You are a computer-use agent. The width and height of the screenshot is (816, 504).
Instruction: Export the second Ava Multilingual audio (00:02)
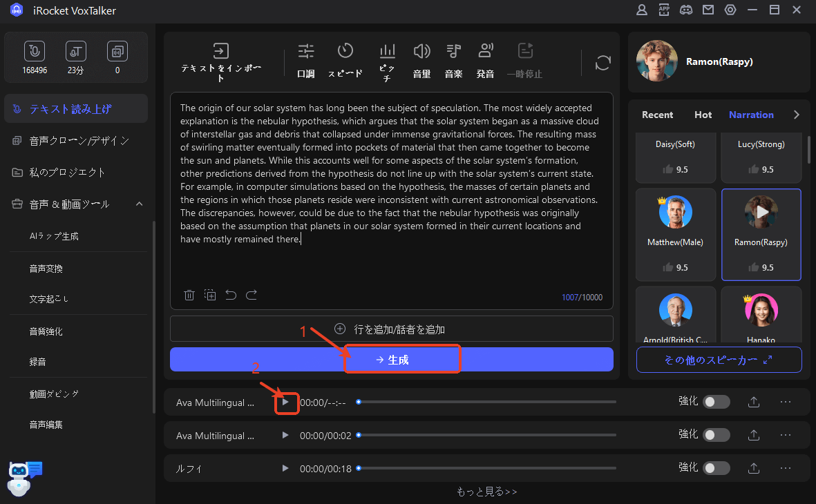[x=754, y=436]
